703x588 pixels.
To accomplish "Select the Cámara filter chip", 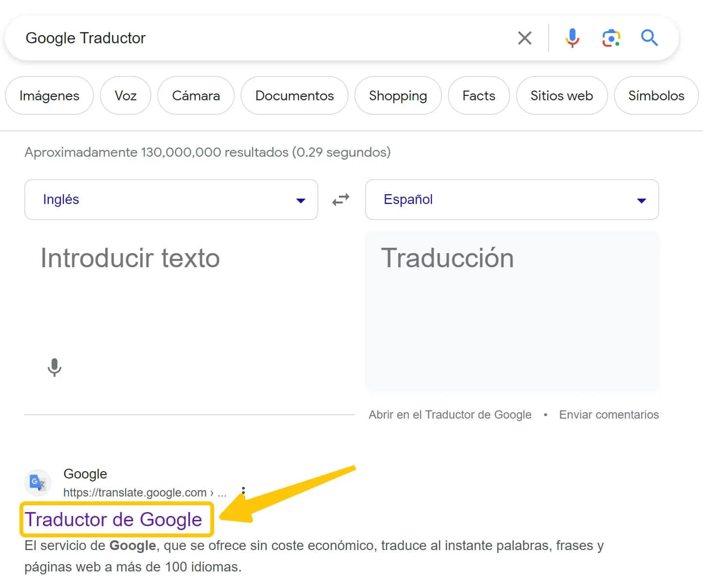I will pos(196,95).
